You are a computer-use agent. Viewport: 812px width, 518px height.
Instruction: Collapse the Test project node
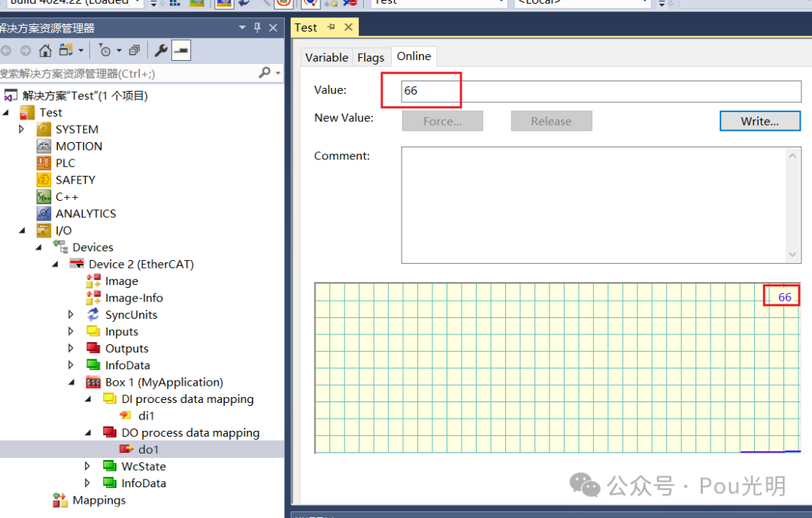pos(6,113)
